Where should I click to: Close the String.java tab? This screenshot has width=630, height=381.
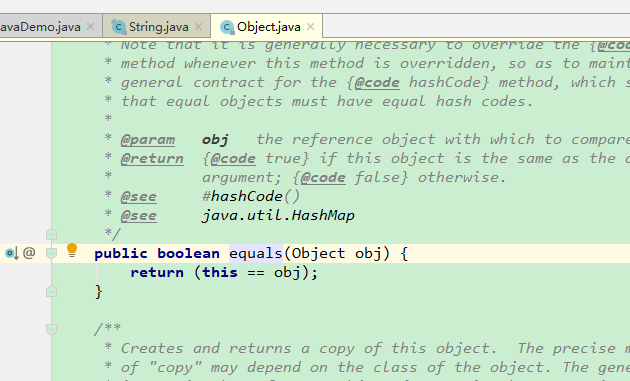click(198, 27)
